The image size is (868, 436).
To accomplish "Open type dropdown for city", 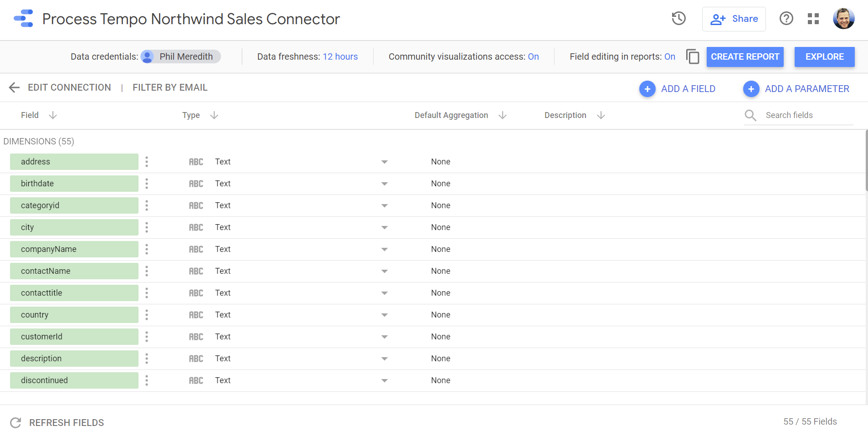I will click(385, 228).
